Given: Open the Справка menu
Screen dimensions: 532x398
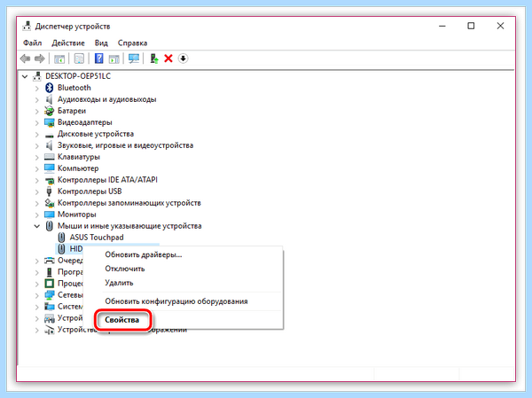Looking at the screenshot, I should click(132, 43).
